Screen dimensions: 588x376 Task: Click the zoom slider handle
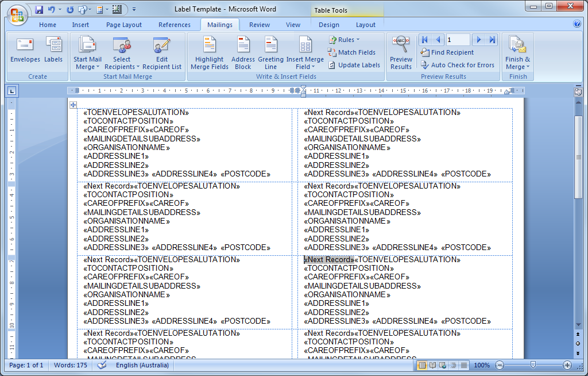(533, 365)
